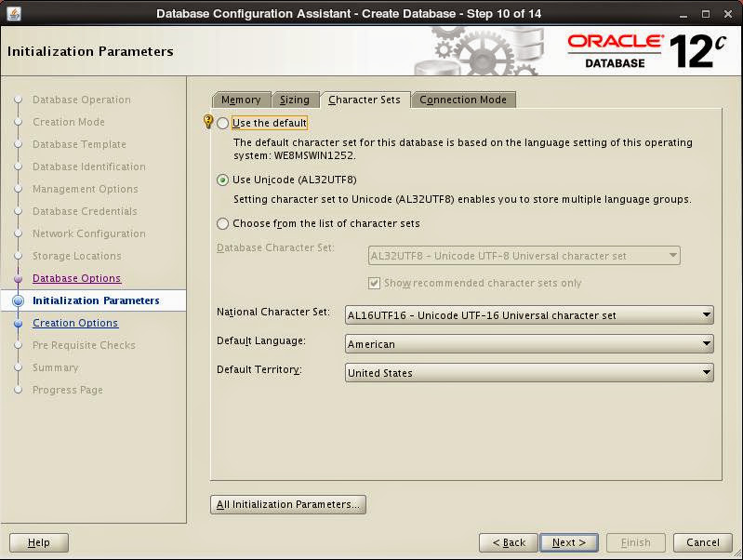Select the Use the default radio button
Viewport: 743px width, 560px height.
click(222, 124)
